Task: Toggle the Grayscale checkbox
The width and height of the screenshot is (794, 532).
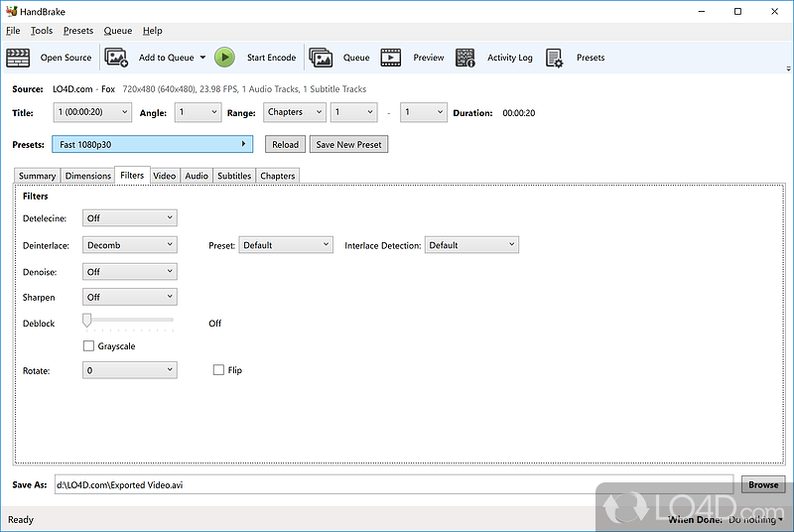Action: pyautogui.click(x=88, y=345)
